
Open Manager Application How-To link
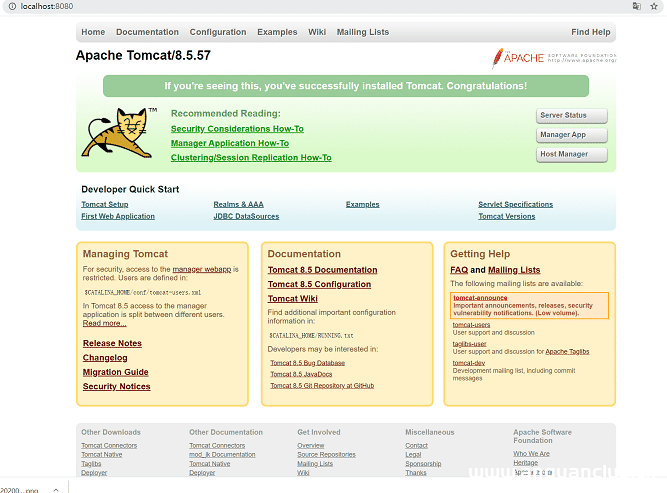click(x=230, y=143)
